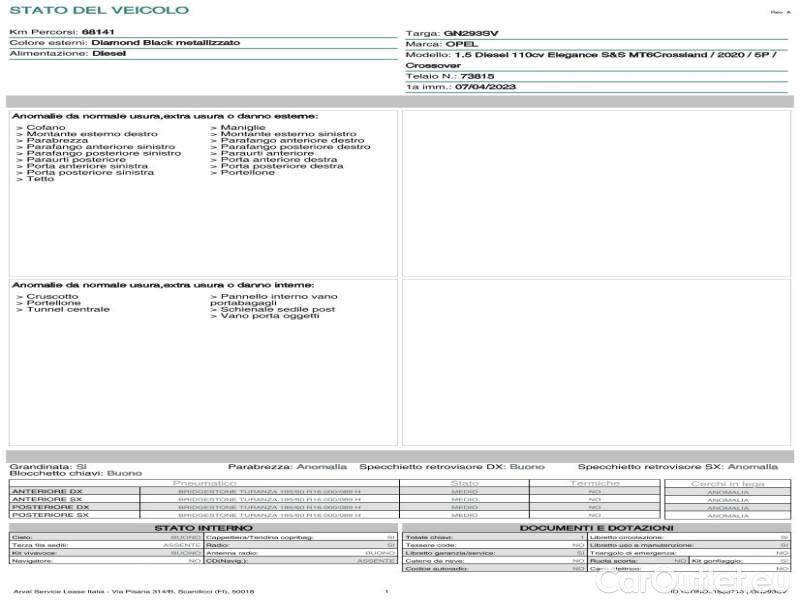Image resolution: width=800 pixels, height=600 pixels.
Task: Select 'Montante esterno destro' entry
Action: pyautogui.click(x=92, y=134)
